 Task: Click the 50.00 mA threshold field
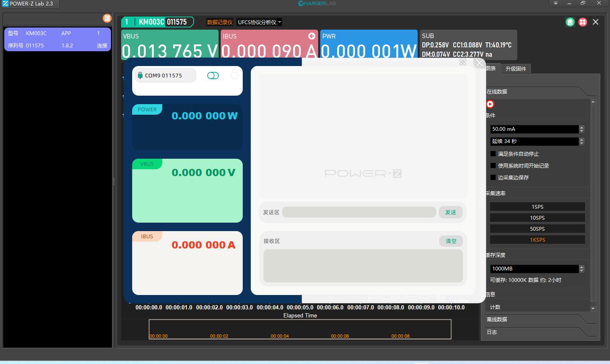point(535,129)
